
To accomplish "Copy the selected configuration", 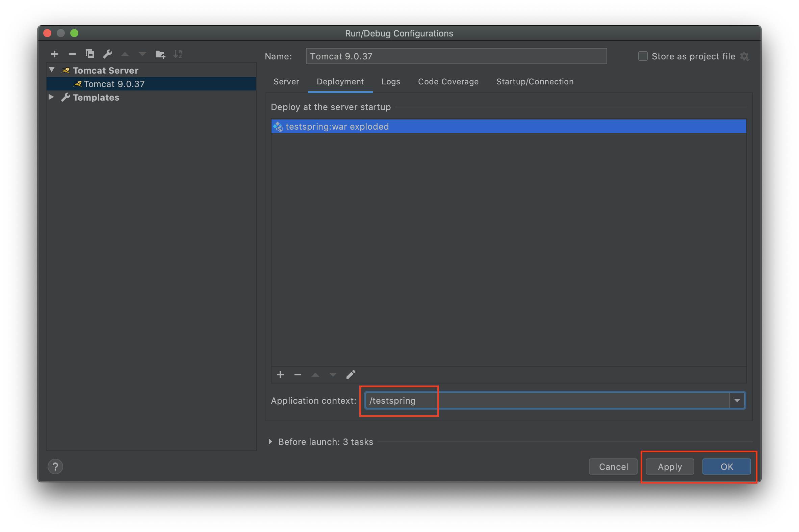I will click(89, 54).
